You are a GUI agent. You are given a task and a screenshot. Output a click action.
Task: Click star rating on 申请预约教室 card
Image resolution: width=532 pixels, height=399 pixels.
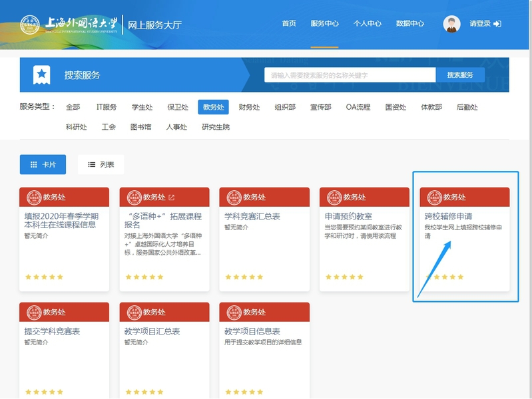click(344, 277)
